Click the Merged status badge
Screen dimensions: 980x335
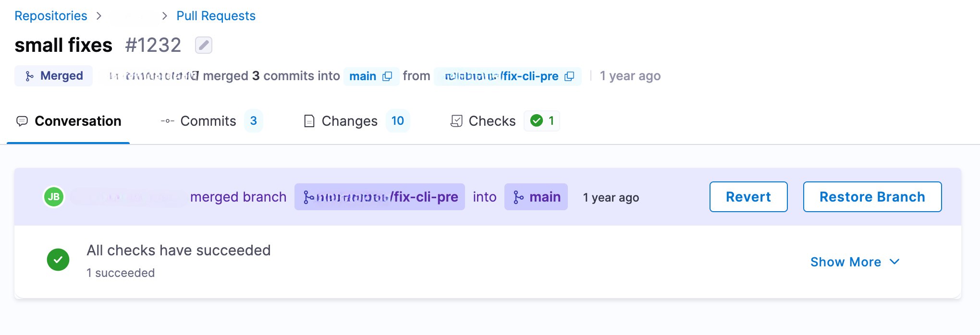coord(54,76)
